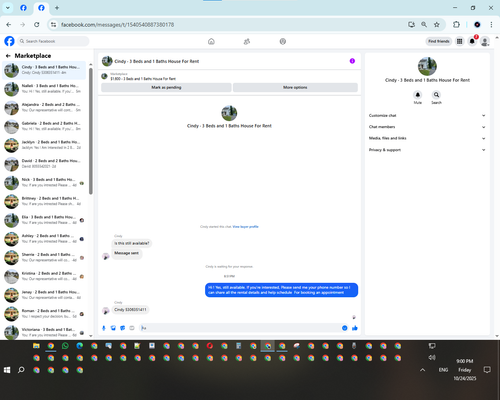500x400 pixels.
Task: Open the account profile picture menu
Action: (x=485, y=41)
